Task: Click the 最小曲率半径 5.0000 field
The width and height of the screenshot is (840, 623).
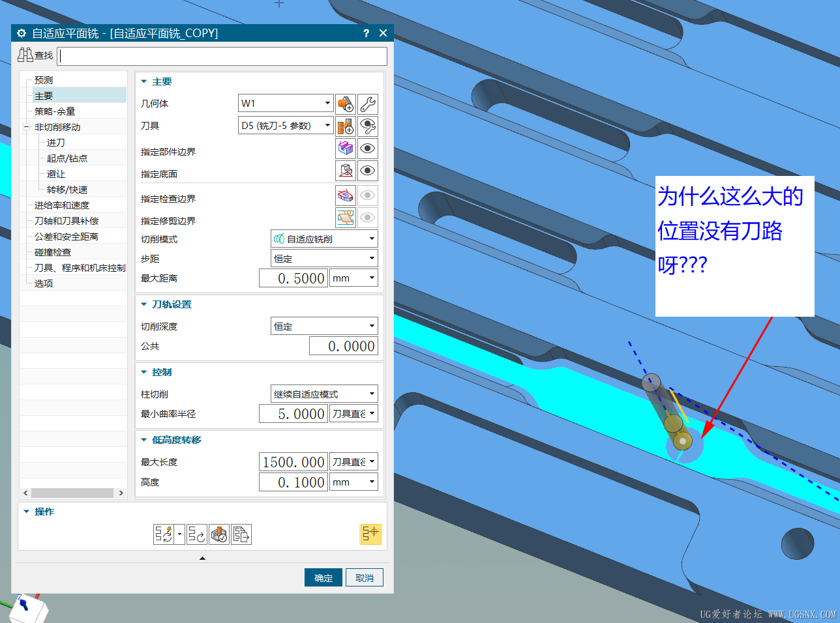Action: [293, 414]
